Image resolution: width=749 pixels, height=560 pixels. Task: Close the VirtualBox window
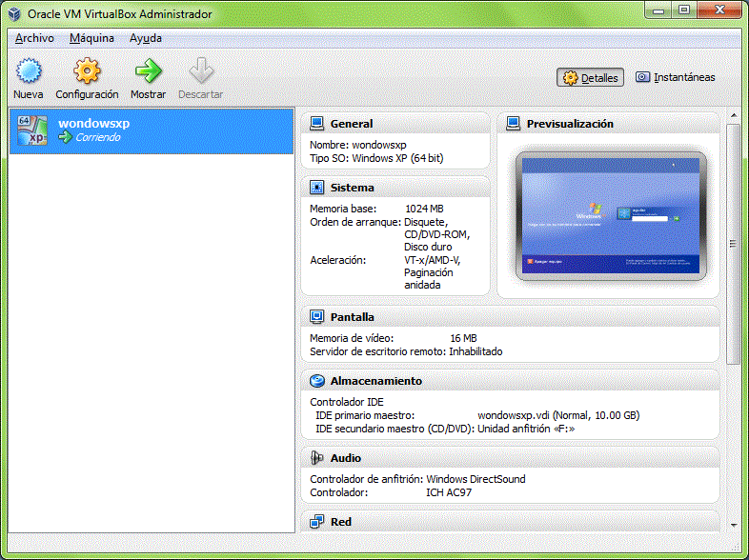click(719, 10)
